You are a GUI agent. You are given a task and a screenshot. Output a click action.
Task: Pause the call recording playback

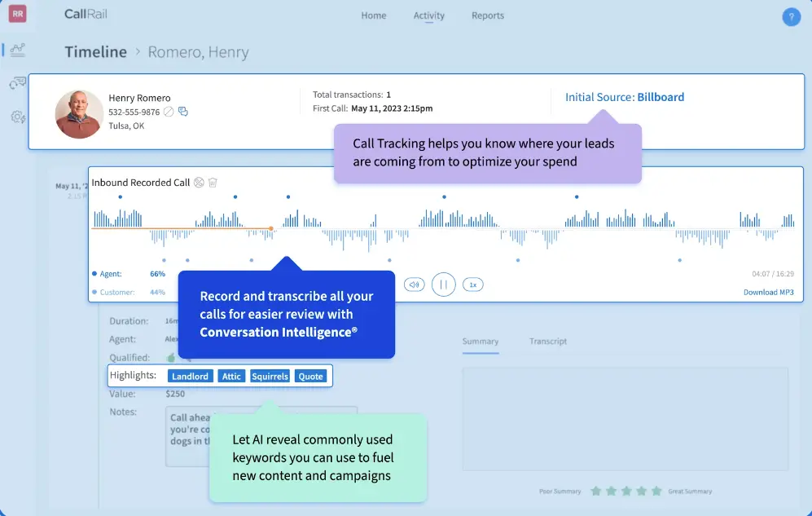[443, 284]
